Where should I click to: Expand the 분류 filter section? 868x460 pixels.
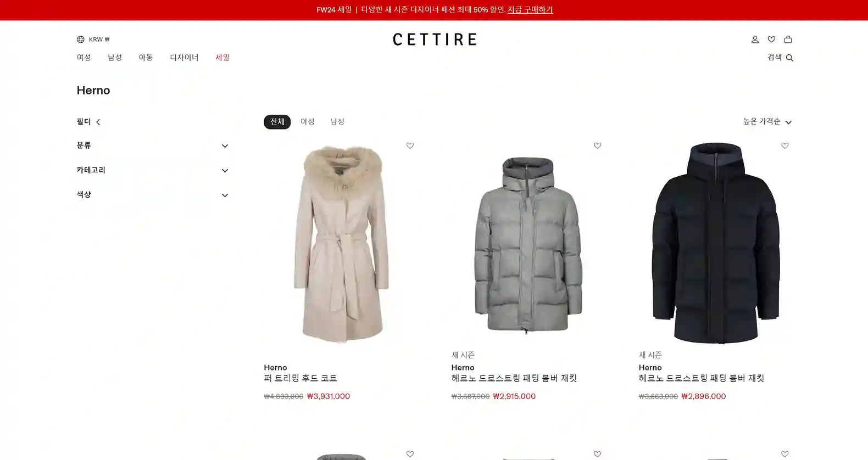click(x=152, y=145)
